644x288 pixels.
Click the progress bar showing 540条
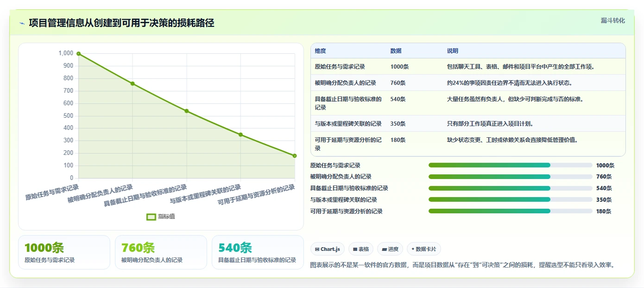(x=511, y=188)
